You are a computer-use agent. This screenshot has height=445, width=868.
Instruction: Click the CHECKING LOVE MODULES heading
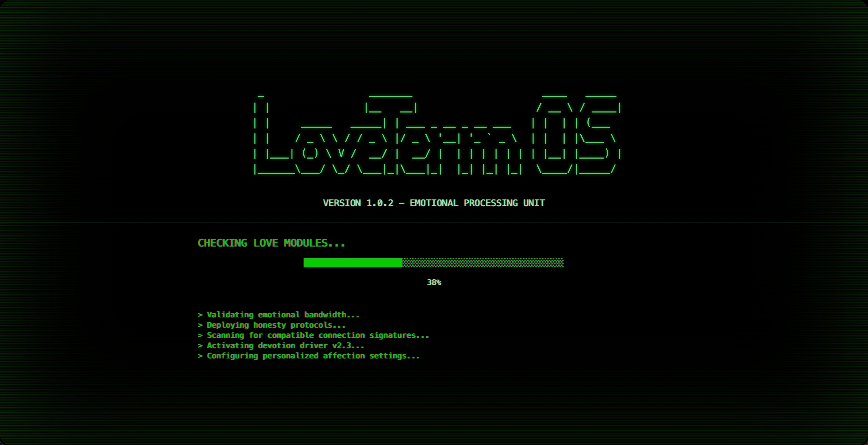tap(271, 243)
